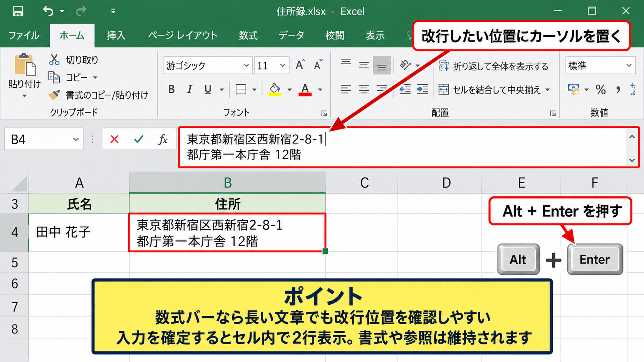644x362 pixels.
Task: Open the font size dropdown showing 11
Action: click(x=283, y=65)
